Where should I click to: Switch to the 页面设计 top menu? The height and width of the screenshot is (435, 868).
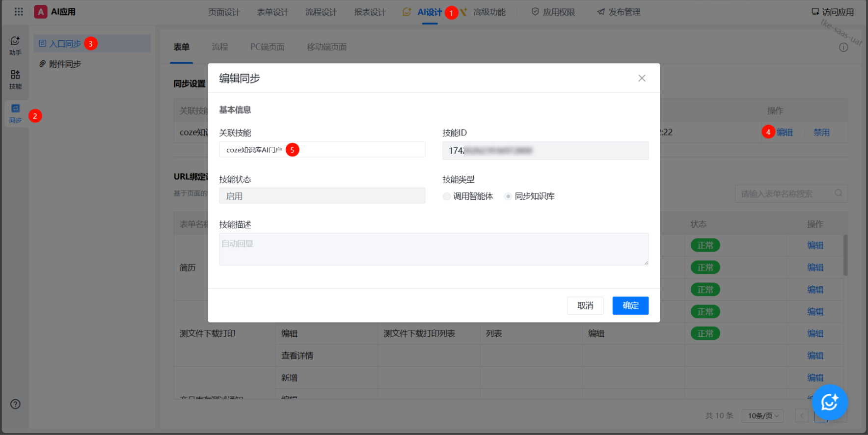coord(224,12)
